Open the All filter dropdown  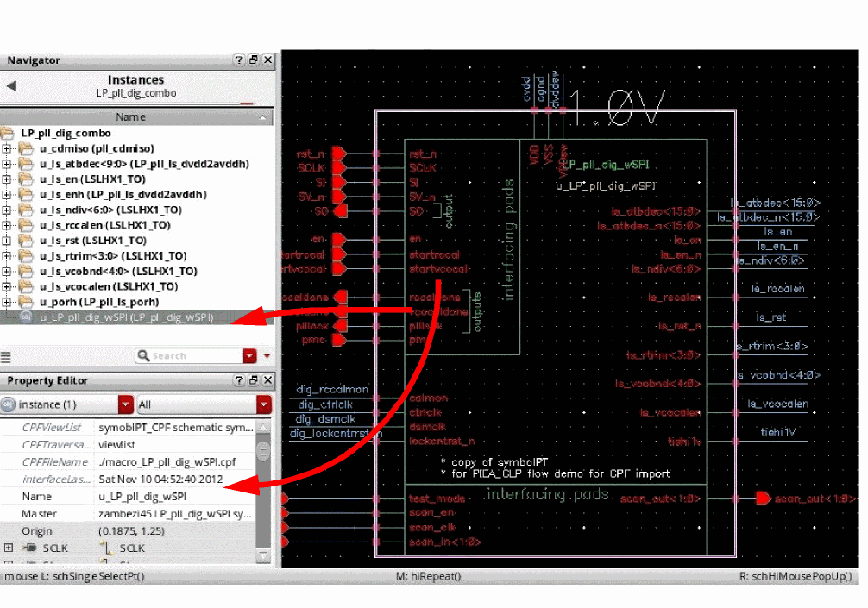(x=264, y=404)
